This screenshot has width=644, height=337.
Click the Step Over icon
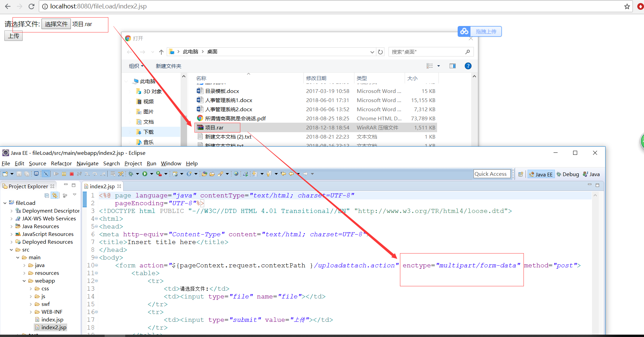pyautogui.click(x=95, y=174)
